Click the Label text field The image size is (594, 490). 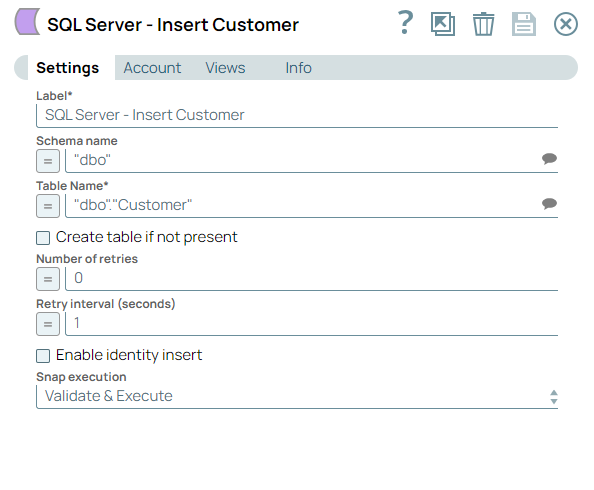pos(297,116)
